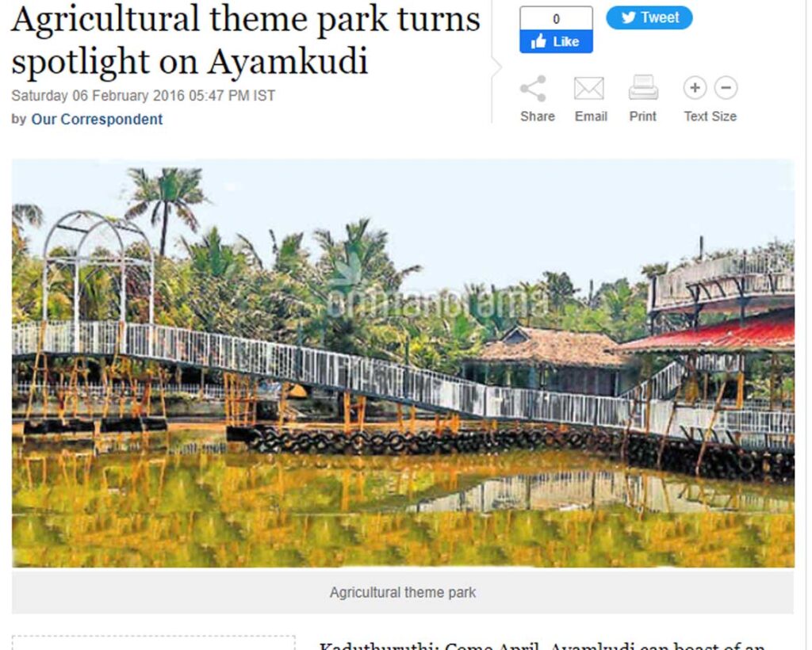Click the Email envelope icon

coord(589,89)
